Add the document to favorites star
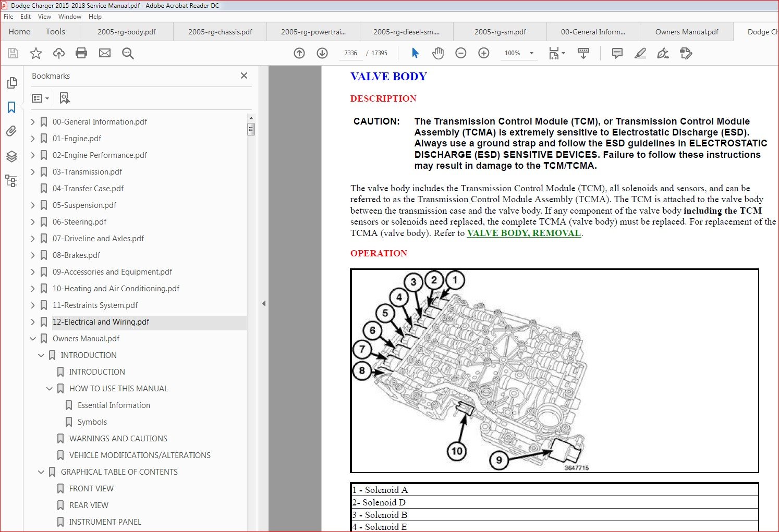779x532 pixels. [x=36, y=53]
